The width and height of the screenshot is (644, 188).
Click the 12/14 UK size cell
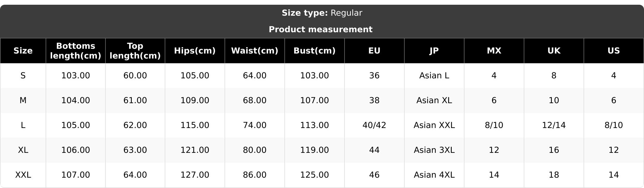(554, 125)
